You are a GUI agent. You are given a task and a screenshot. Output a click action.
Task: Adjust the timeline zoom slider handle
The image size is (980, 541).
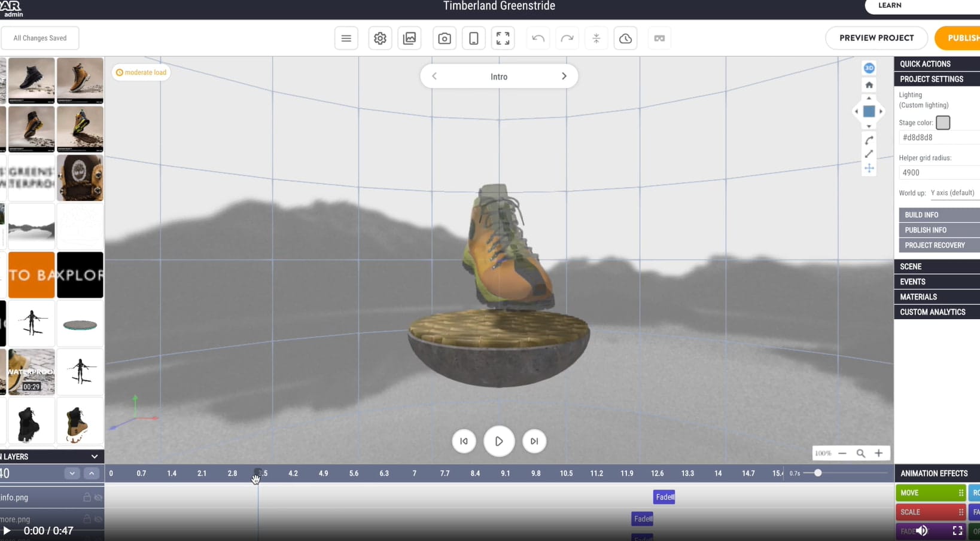818,473
